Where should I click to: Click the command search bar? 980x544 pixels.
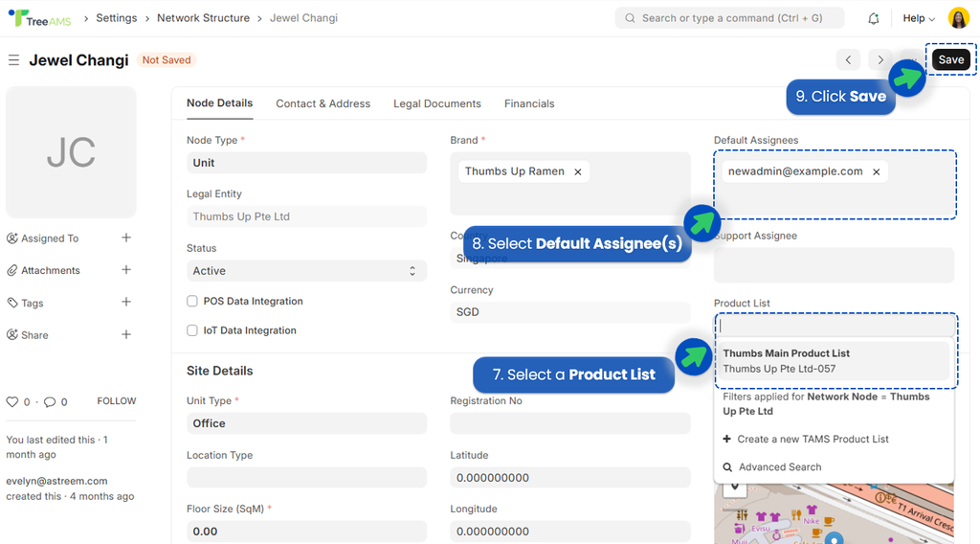tap(729, 18)
